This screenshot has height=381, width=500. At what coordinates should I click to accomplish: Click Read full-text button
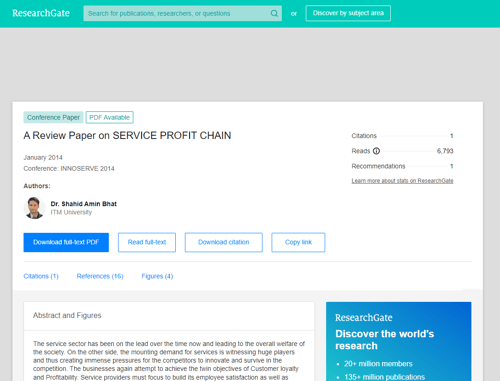click(x=147, y=242)
